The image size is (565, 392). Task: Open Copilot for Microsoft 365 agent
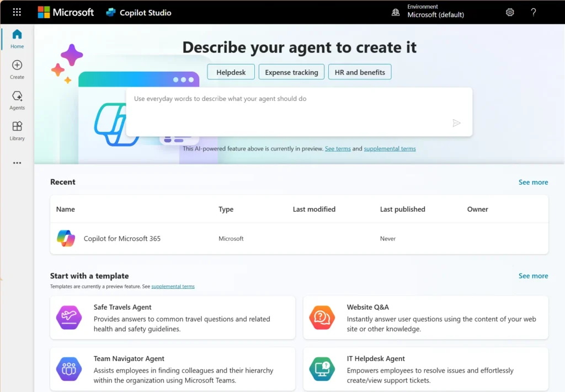pos(122,238)
